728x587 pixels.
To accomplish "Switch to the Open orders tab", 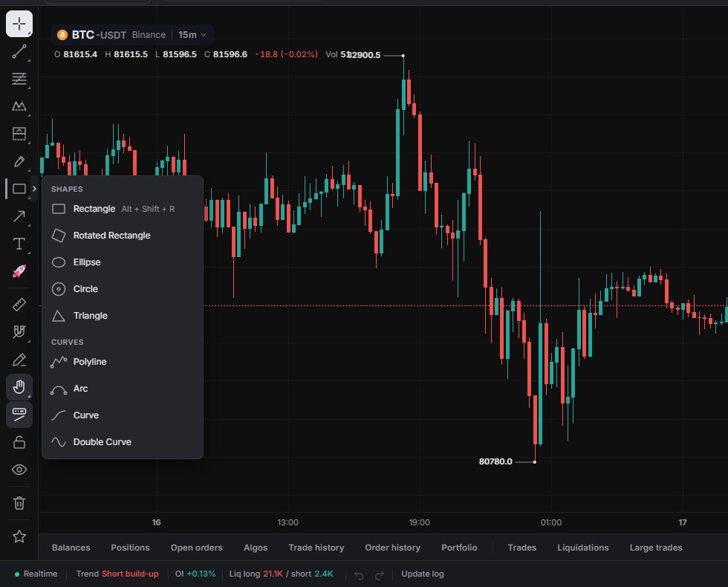I will coord(196,548).
